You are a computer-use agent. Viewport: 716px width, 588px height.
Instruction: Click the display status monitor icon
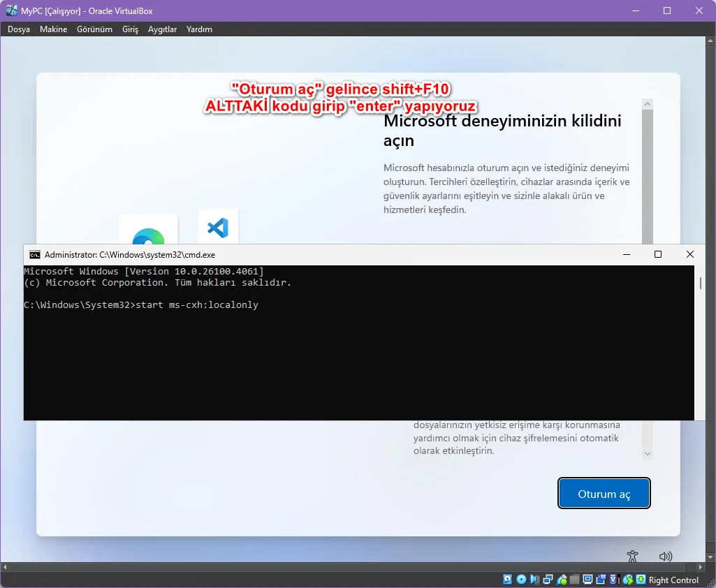coord(587,580)
